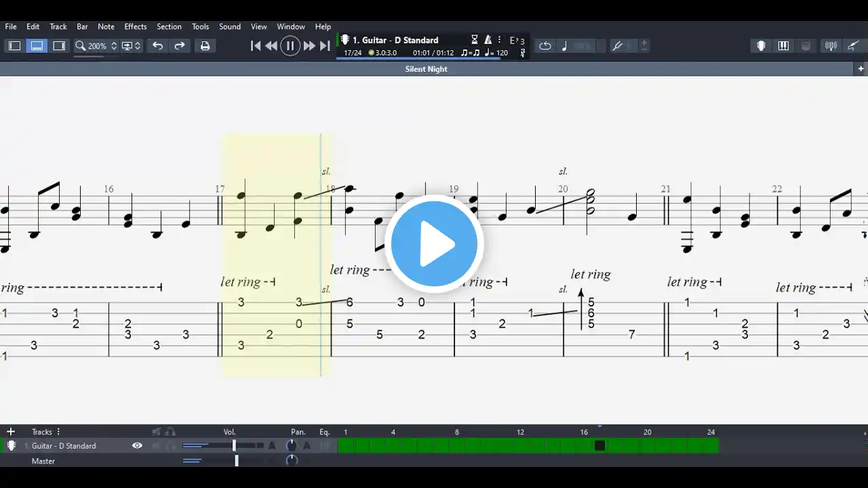Toggle the bottom global view panel

pos(37,46)
